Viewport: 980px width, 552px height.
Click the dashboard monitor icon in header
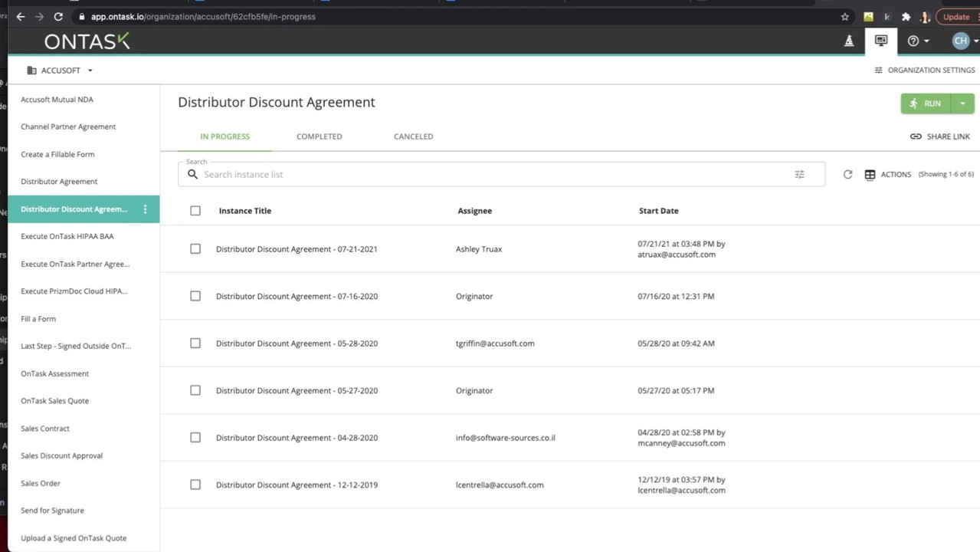point(881,41)
